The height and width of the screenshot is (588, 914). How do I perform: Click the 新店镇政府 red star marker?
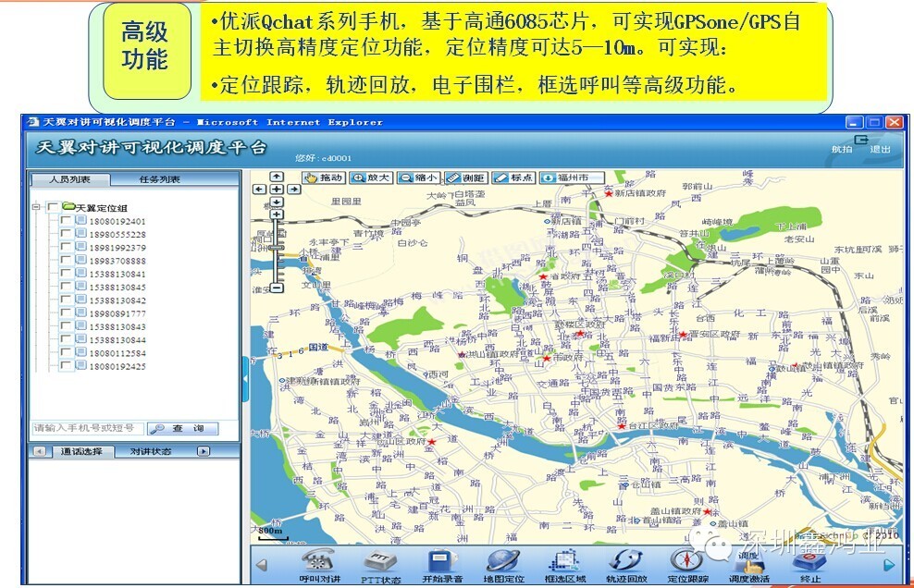(609, 193)
